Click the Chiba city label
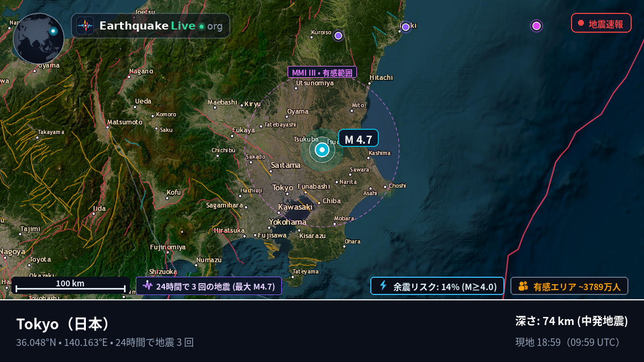 tap(332, 201)
